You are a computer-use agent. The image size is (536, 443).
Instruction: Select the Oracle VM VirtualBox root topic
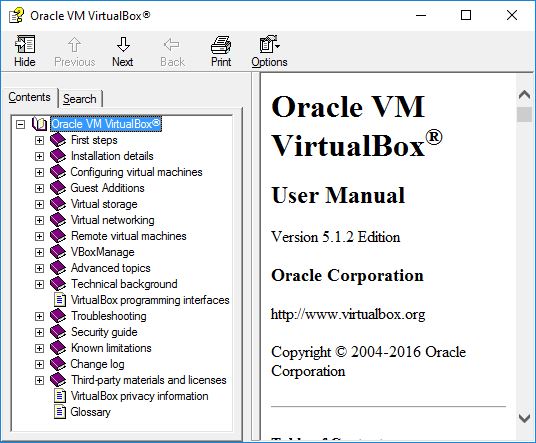click(x=106, y=124)
